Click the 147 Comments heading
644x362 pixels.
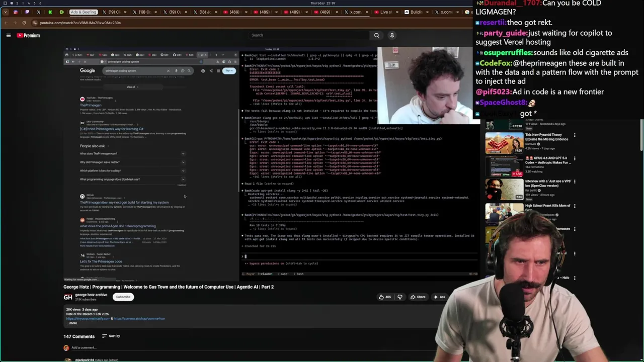(79, 336)
